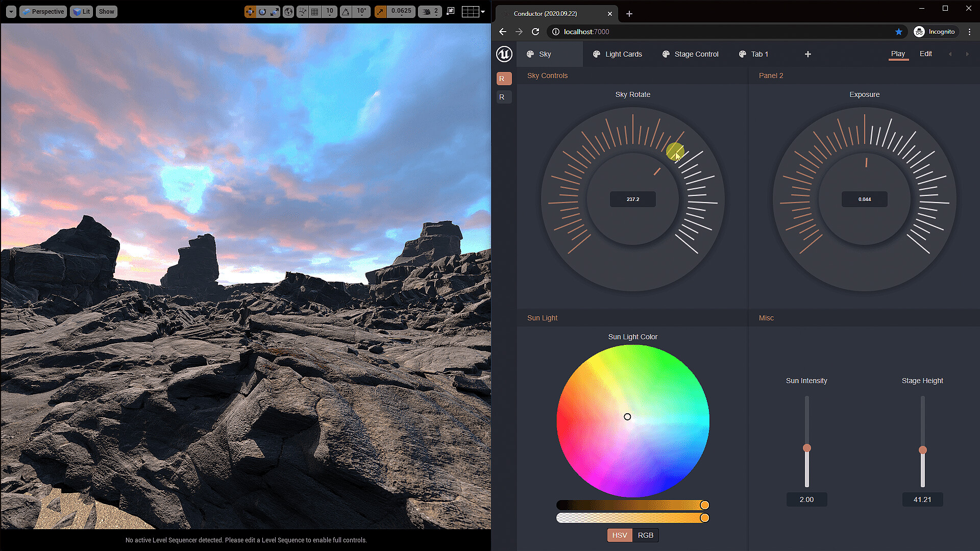The width and height of the screenshot is (980, 551).
Task: Click the Stage Height value field
Action: click(x=922, y=499)
